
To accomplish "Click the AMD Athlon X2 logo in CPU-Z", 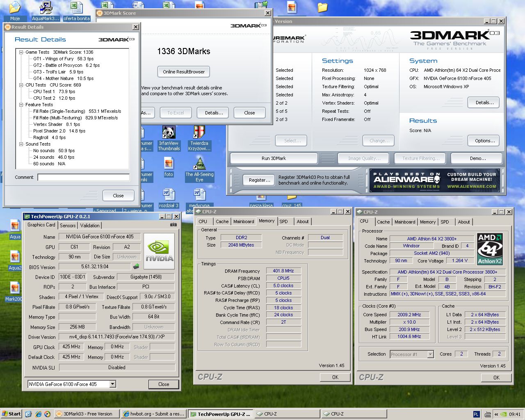I will (x=490, y=249).
